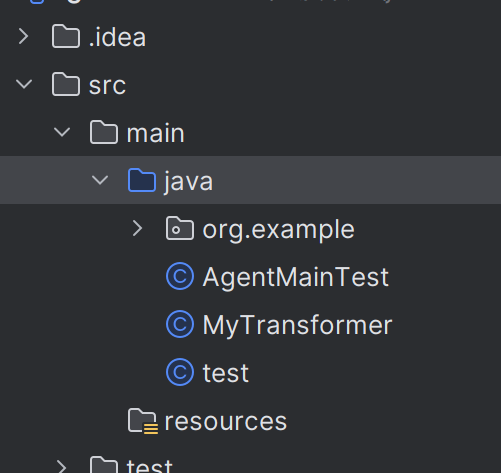501x473 pixels.
Task: Collapse the main folder chevron
Action: point(62,132)
